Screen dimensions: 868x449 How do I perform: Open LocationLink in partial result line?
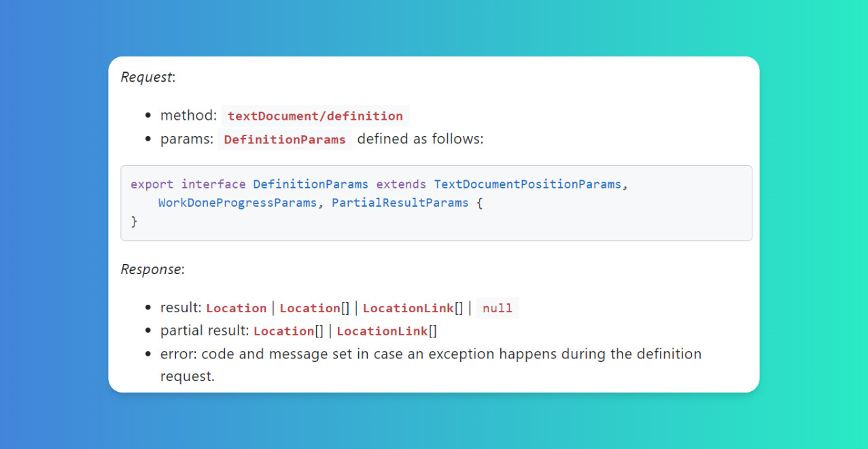pos(382,331)
